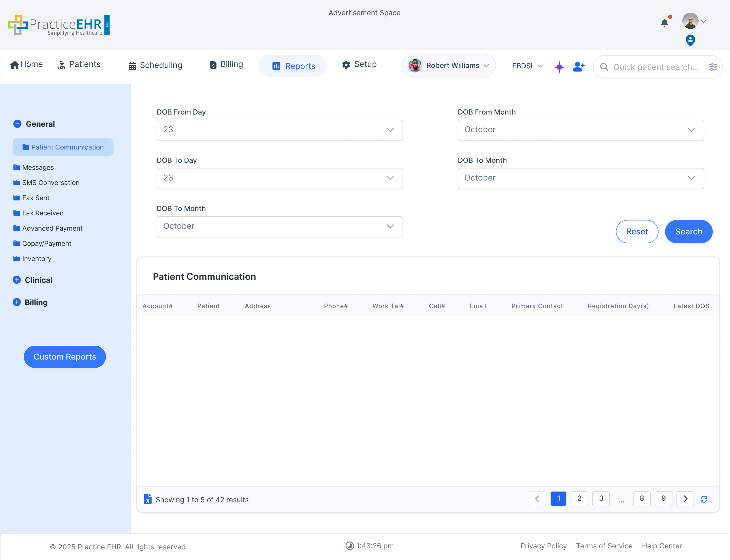This screenshot has width=730, height=560.
Task: Click the quick patient search field
Action: click(x=655, y=67)
